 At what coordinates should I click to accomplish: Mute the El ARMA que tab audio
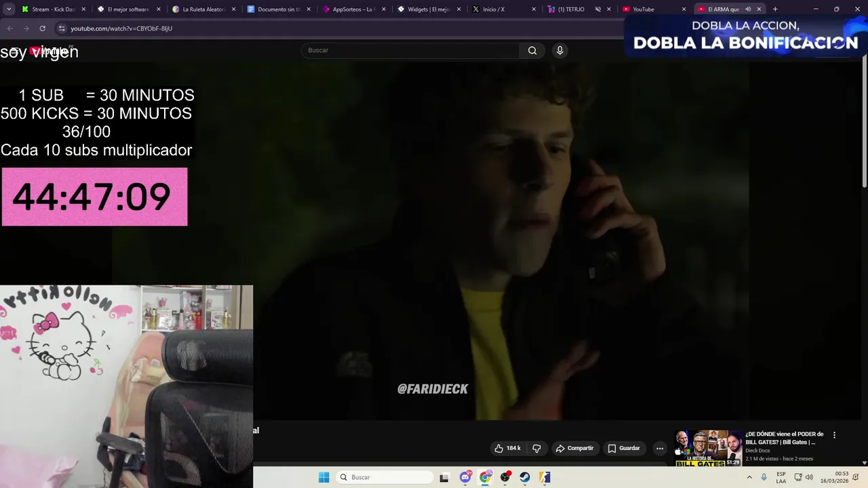747,9
